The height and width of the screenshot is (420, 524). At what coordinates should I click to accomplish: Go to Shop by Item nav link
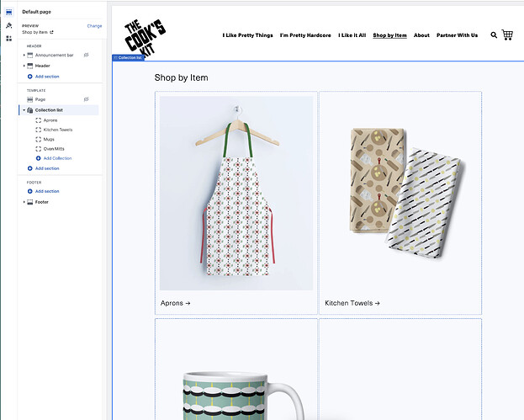pos(389,35)
